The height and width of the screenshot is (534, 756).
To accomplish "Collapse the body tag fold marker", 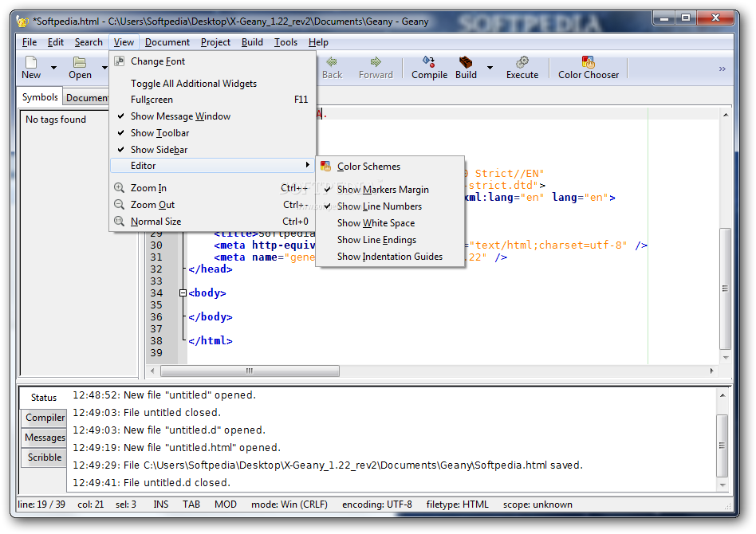I will pyautogui.click(x=183, y=293).
